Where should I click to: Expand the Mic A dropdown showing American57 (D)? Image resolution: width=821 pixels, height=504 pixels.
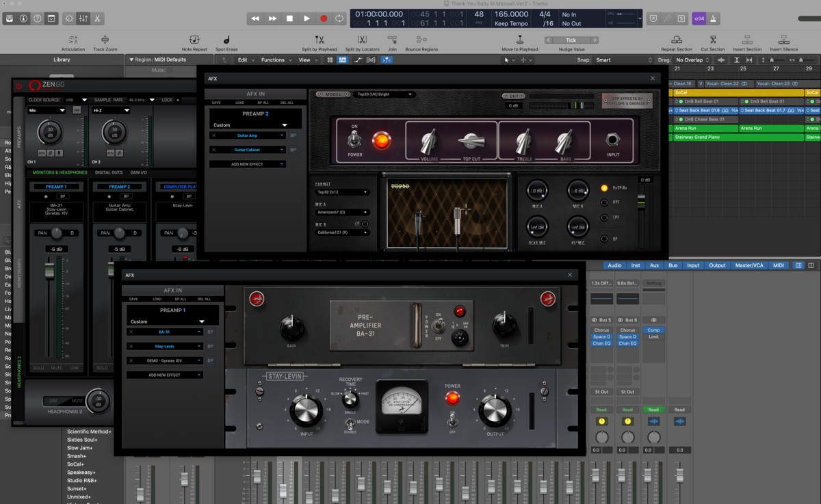[342, 212]
